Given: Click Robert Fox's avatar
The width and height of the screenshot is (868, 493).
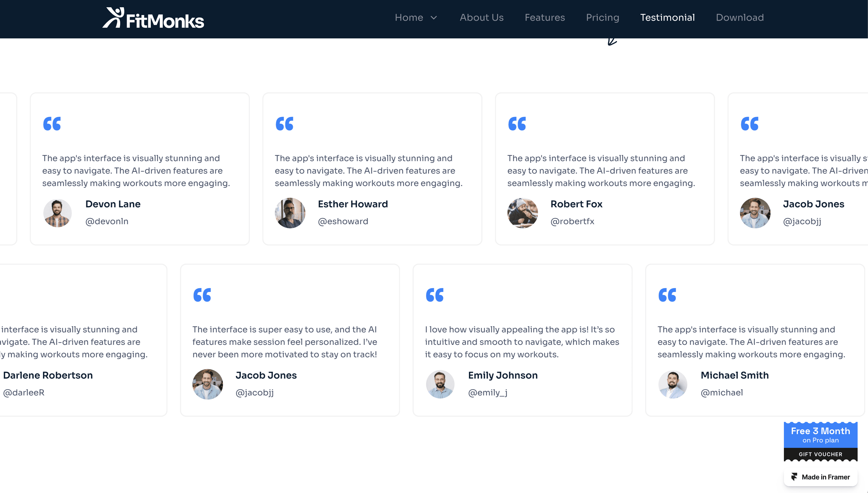Looking at the screenshot, I should pos(522,213).
